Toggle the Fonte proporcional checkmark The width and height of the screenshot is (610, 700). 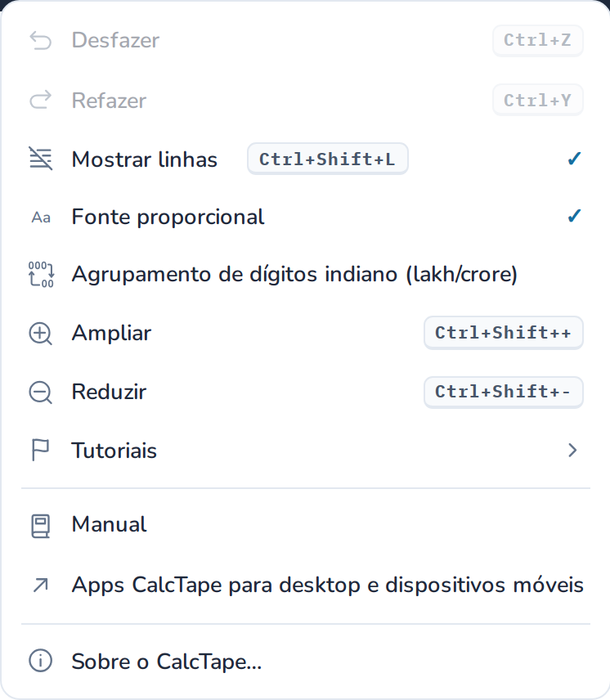[574, 216]
